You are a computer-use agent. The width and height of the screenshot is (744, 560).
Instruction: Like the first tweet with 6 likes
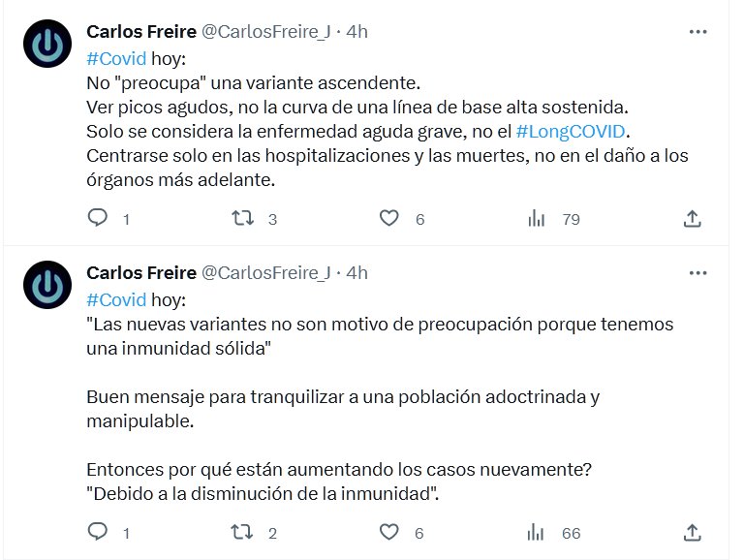[x=388, y=219]
